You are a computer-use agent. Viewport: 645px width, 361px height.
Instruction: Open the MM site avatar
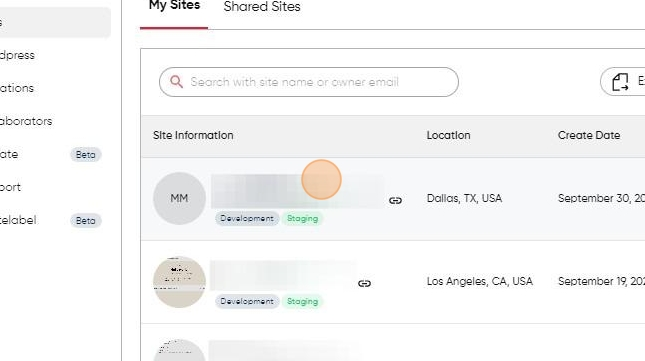179,198
